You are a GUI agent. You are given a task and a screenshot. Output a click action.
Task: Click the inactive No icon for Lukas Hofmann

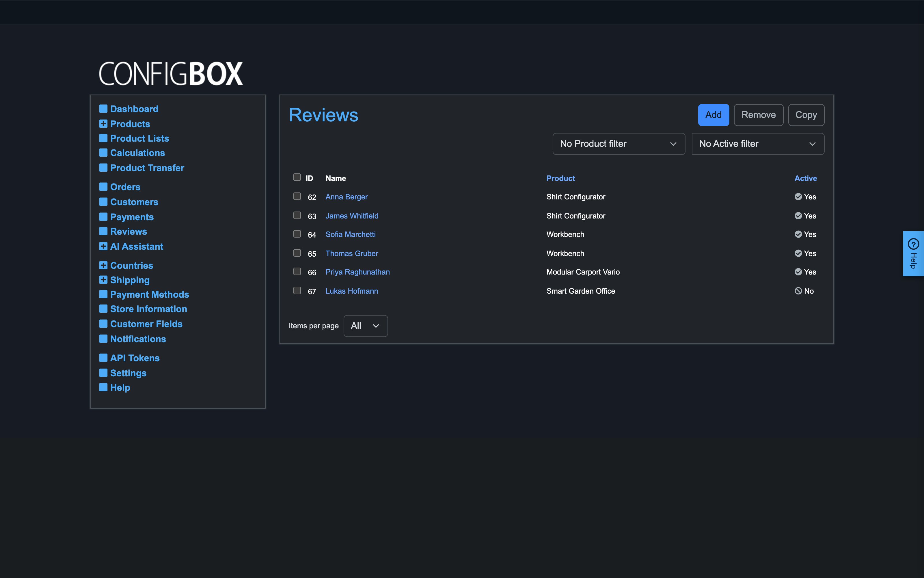tap(798, 291)
